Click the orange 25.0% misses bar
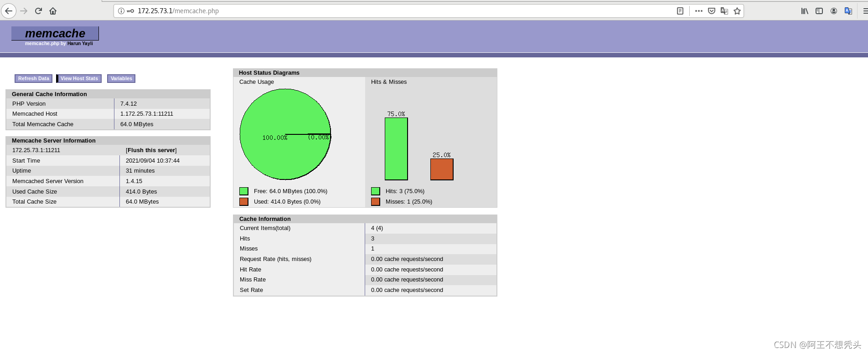Image resolution: width=868 pixels, height=353 pixels. click(442, 169)
